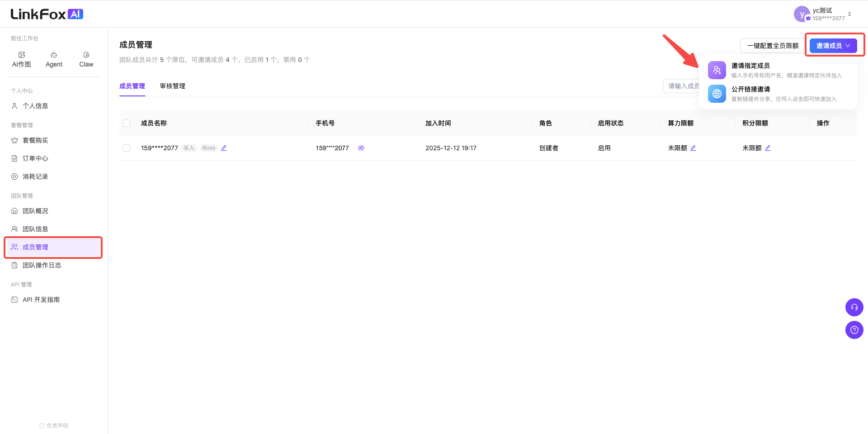The image size is (868, 434).
Task: Choose 邀请指定成员 from the dropdown
Action: (778, 70)
